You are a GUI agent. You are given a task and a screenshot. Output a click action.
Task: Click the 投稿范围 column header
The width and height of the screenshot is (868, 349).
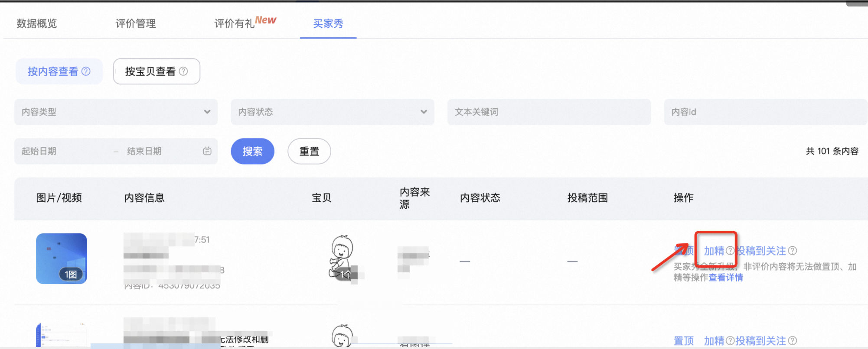point(587,198)
